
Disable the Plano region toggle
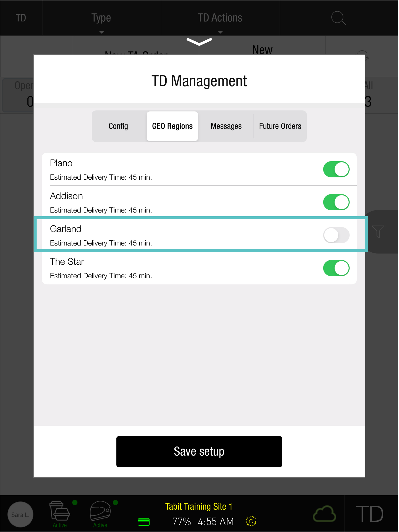tap(336, 169)
